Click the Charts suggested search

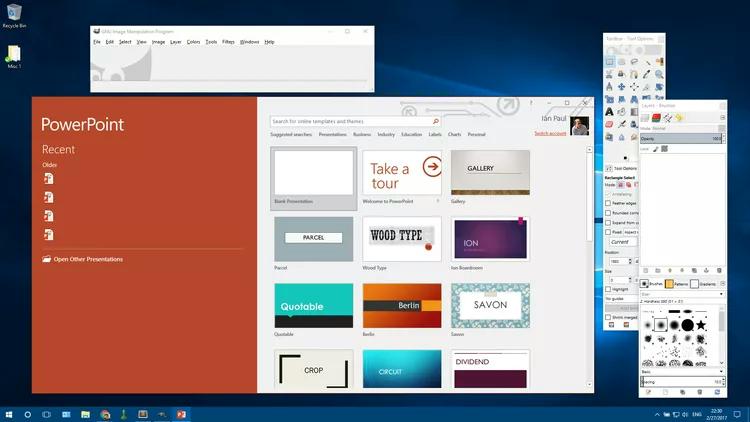point(454,134)
